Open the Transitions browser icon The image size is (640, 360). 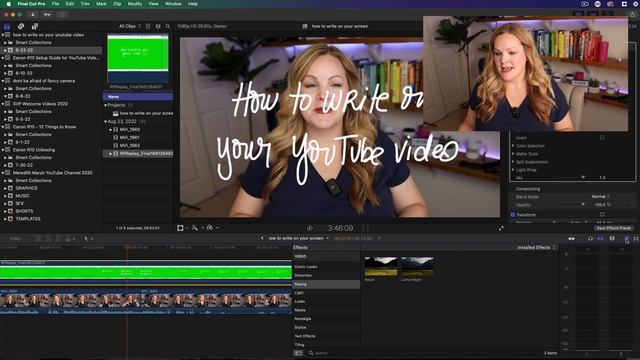pyautogui.click(x=636, y=238)
